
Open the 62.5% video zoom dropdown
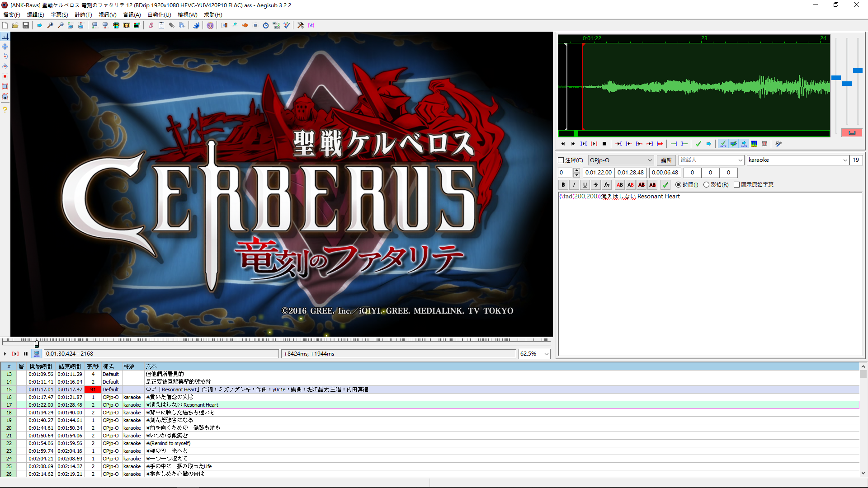(x=534, y=354)
